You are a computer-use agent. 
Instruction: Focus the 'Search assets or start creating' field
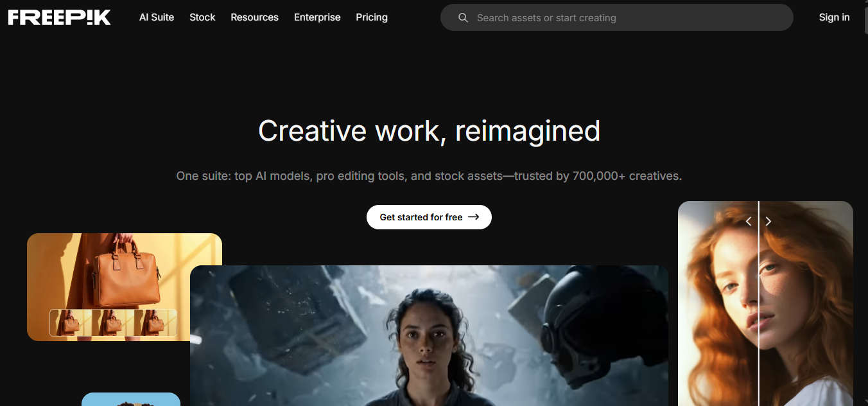(617, 17)
